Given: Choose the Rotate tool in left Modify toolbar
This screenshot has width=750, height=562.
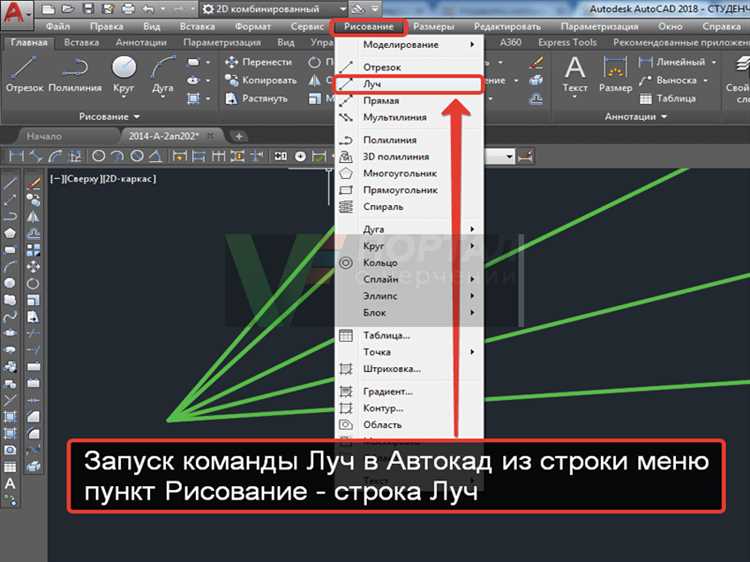Looking at the screenshot, I should 33,283.
